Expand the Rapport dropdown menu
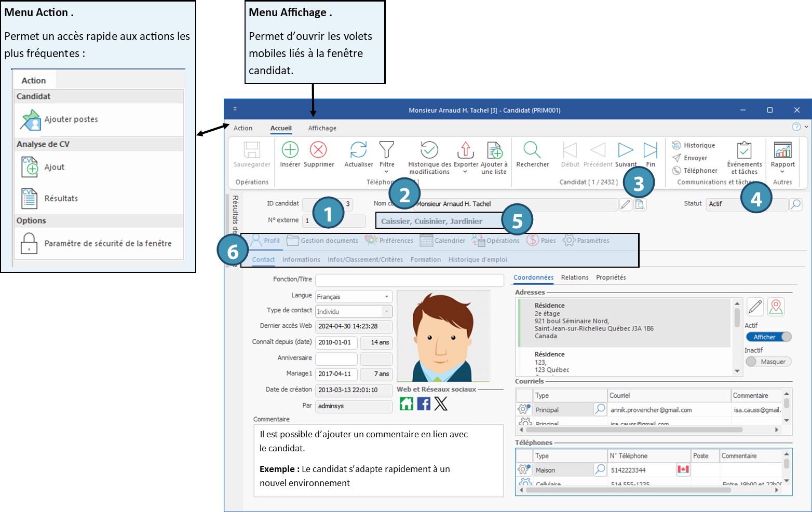Screen dimensions: 812x512 point(782,172)
